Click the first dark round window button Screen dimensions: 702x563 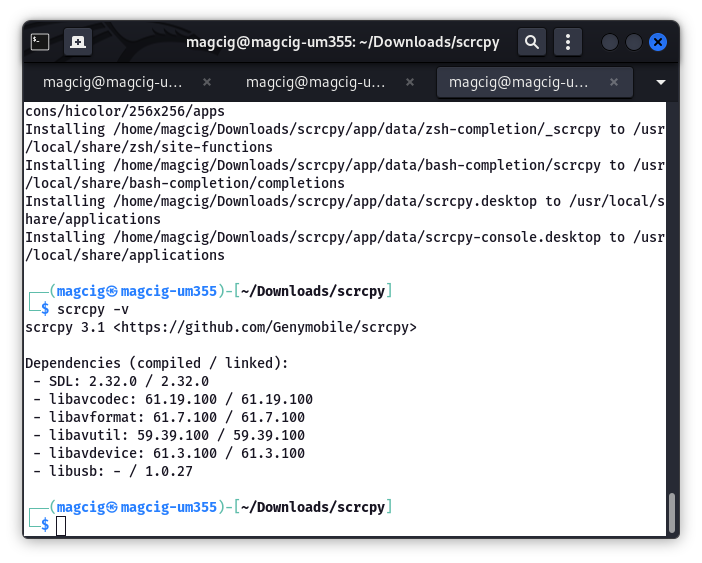(609, 43)
